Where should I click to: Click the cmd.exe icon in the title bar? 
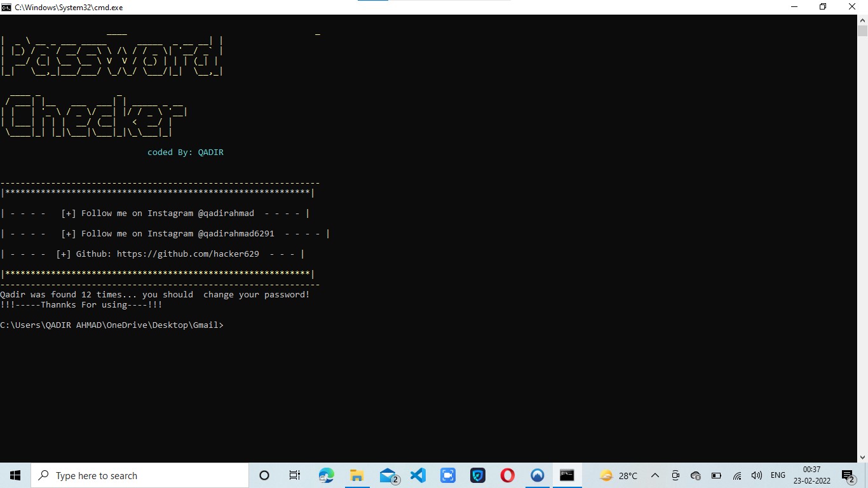coord(6,7)
